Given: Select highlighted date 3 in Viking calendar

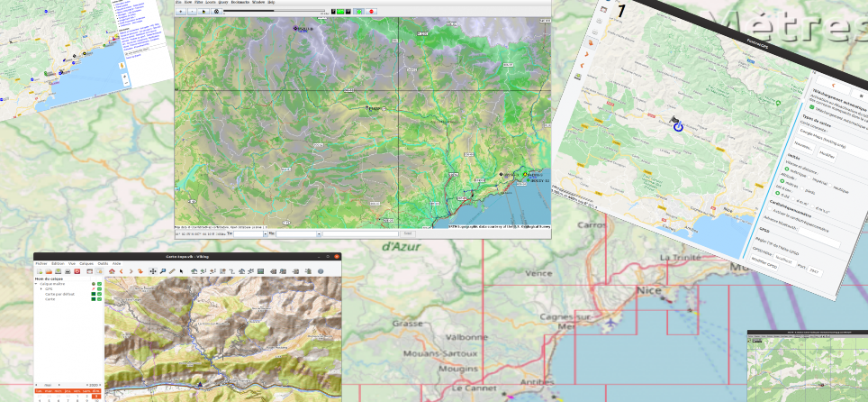Looking at the screenshot, I should [x=96, y=397].
